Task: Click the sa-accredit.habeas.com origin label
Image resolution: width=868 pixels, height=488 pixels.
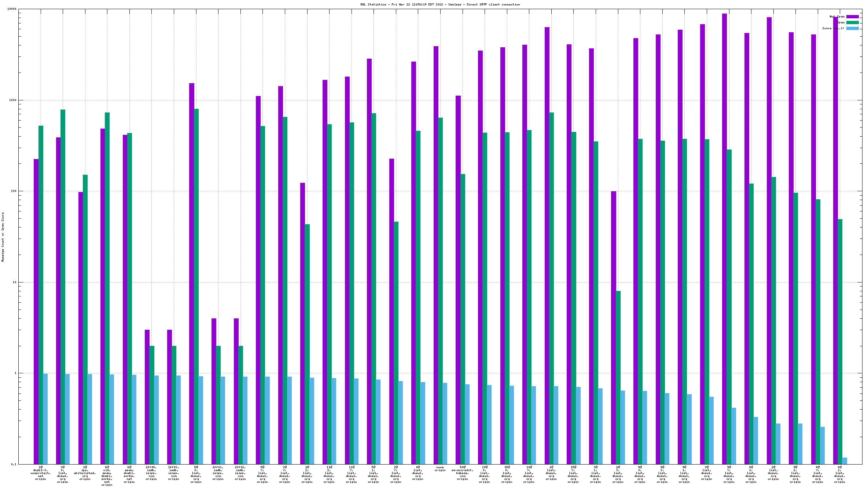Action: click(x=462, y=473)
